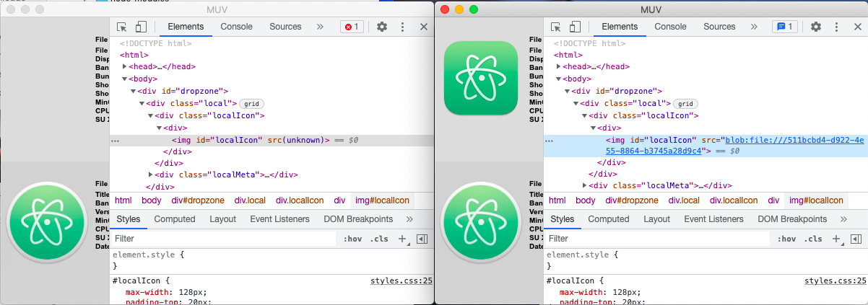The height and width of the screenshot is (305, 868).
Task: Open Computed pane in right window
Action: pyautogui.click(x=609, y=219)
